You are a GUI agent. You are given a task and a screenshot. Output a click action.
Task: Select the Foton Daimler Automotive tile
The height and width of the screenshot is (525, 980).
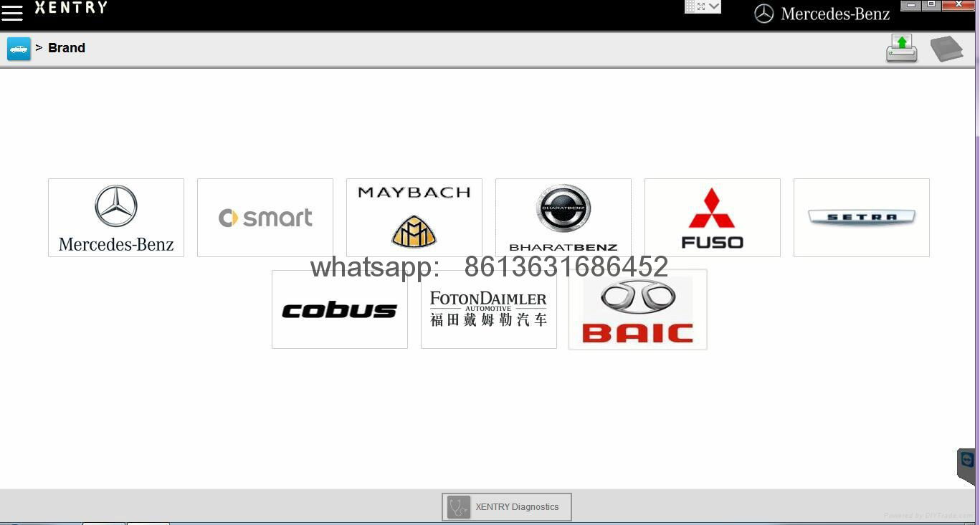tap(489, 309)
